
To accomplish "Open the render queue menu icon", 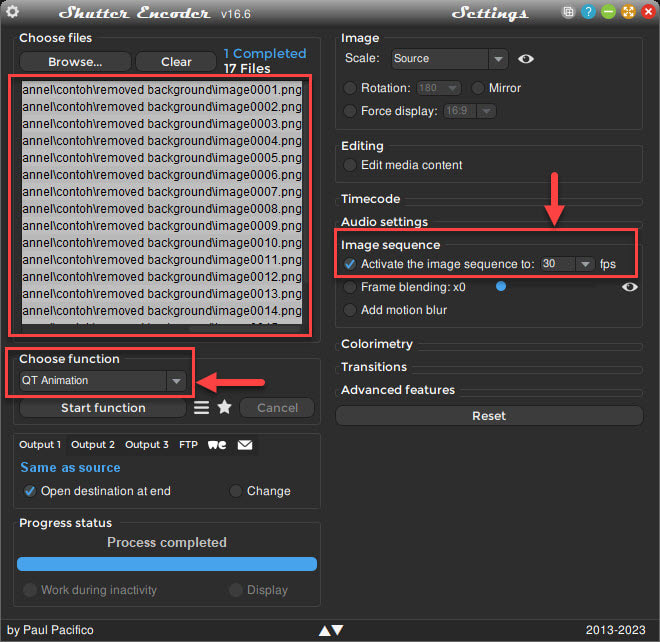I will [x=201, y=408].
